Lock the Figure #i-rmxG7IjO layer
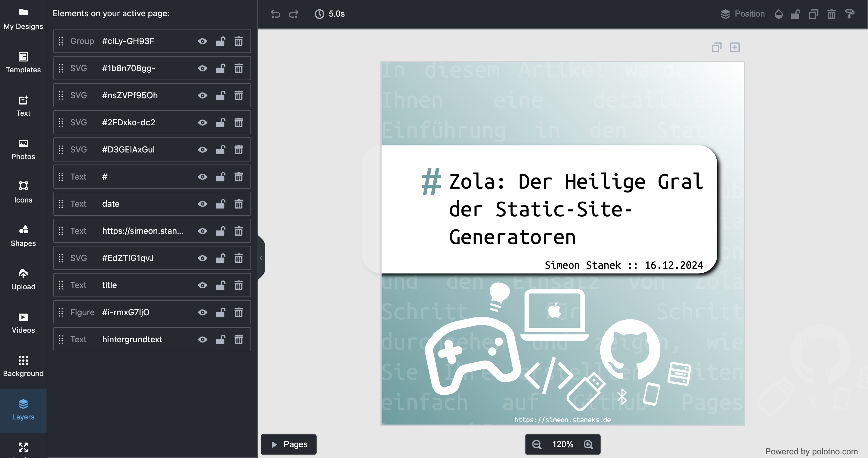This screenshot has width=868, height=458. [x=221, y=312]
